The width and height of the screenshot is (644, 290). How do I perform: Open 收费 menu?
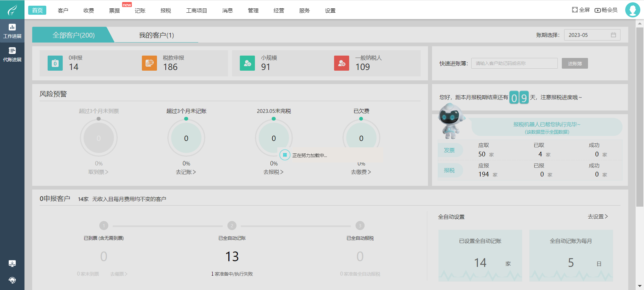click(x=89, y=10)
